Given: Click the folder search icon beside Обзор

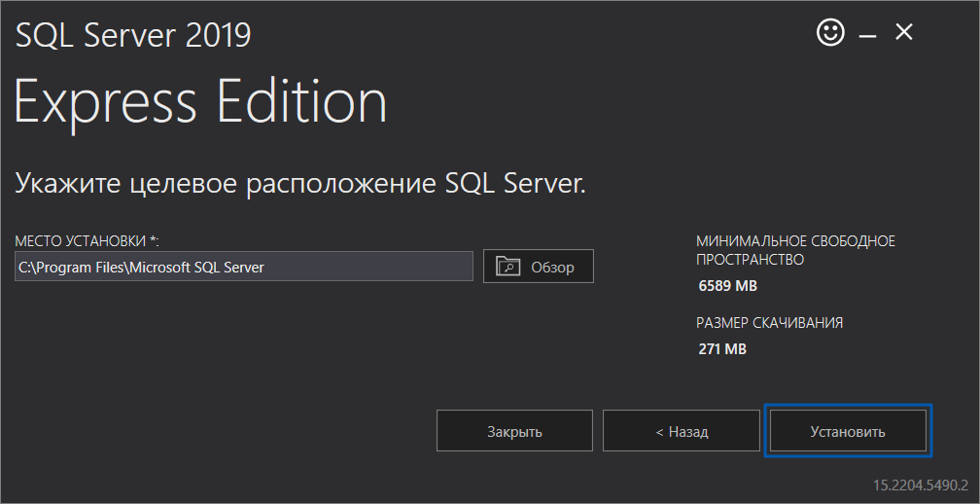Looking at the screenshot, I should tap(508, 267).
